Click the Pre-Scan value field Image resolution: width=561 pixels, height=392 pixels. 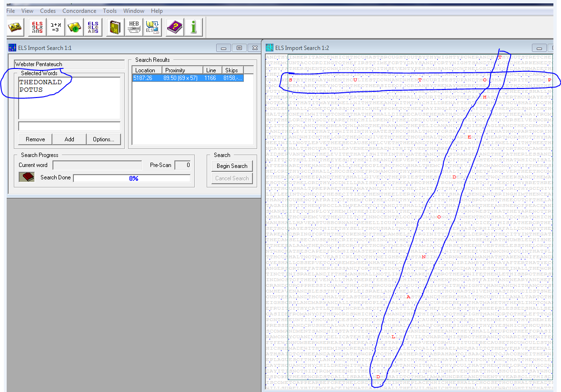pyautogui.click(x=183, y=165)
